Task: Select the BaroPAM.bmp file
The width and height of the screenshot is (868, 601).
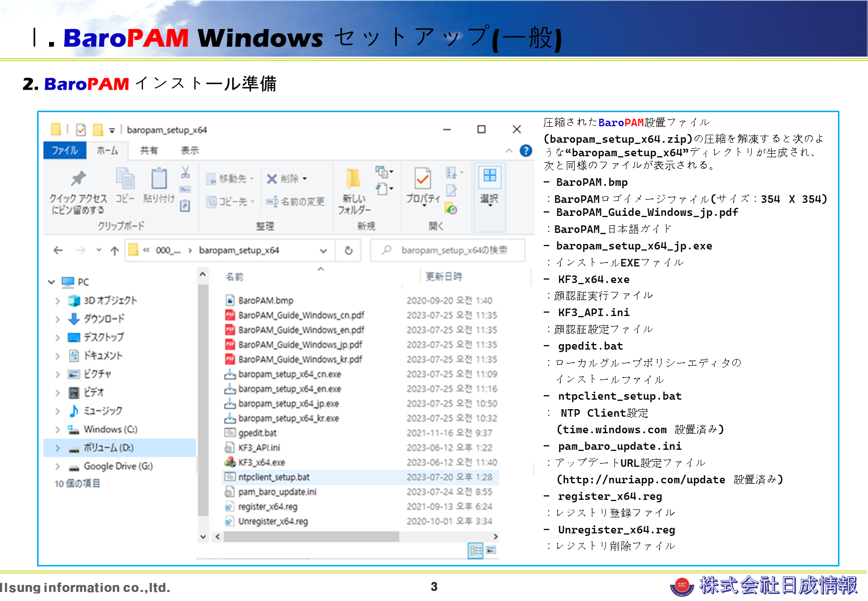Action: pos(266,300)
